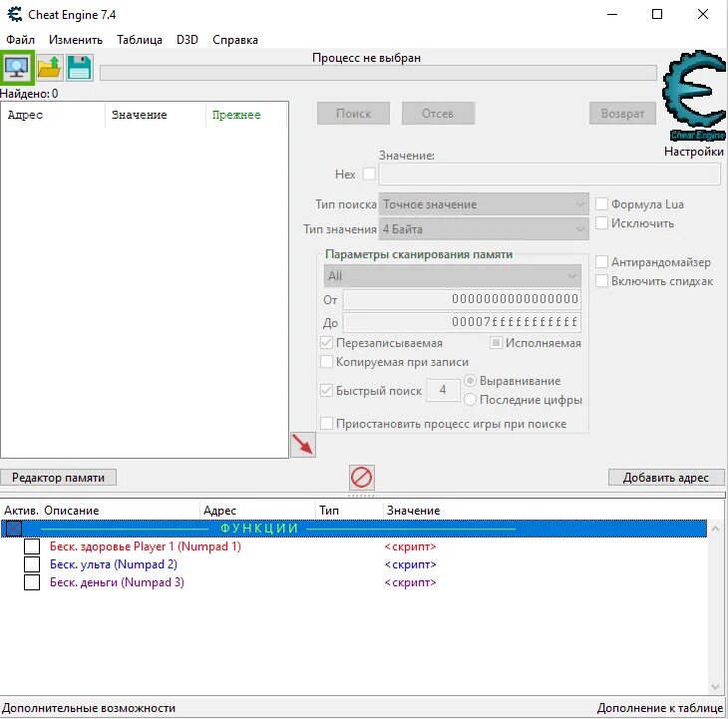The height and width of the screenshot is (719, 728).
Task: Click Описание column header
Action: click(x=120, y=511)
